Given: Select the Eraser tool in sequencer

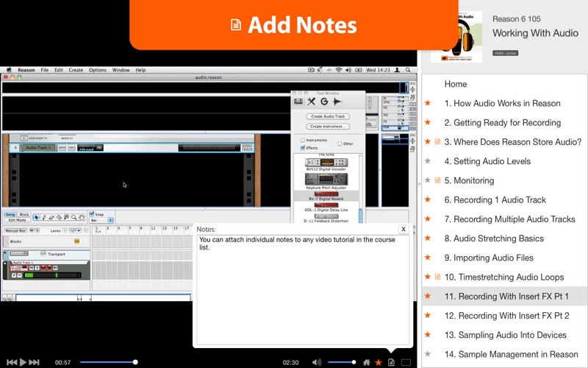Looking at the screenshot, I should tap(51, 217).
